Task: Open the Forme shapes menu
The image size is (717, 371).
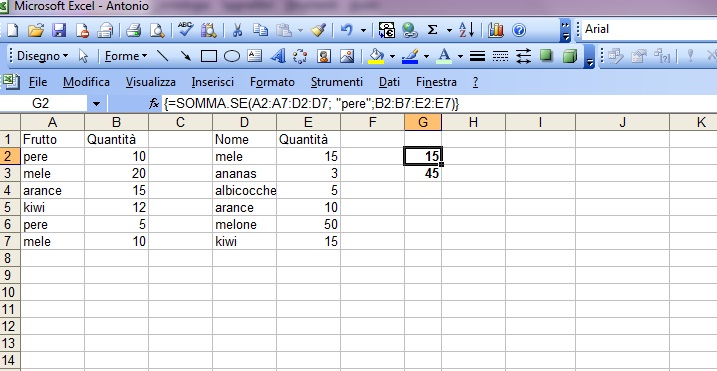Action: tap(126, 56)
